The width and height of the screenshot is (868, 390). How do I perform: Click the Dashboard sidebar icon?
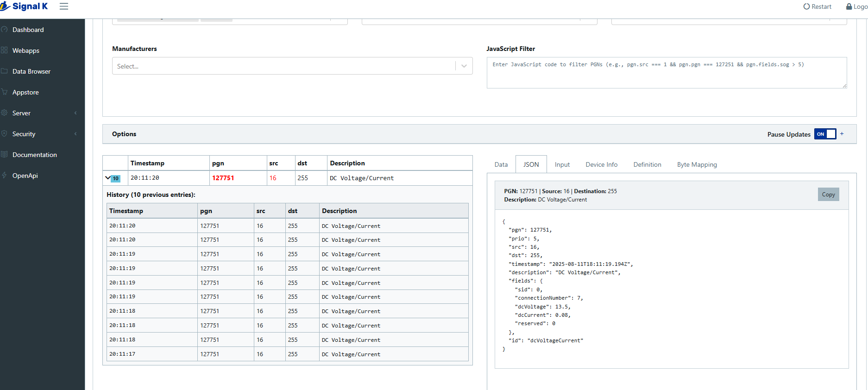click(x=4, y=30)
